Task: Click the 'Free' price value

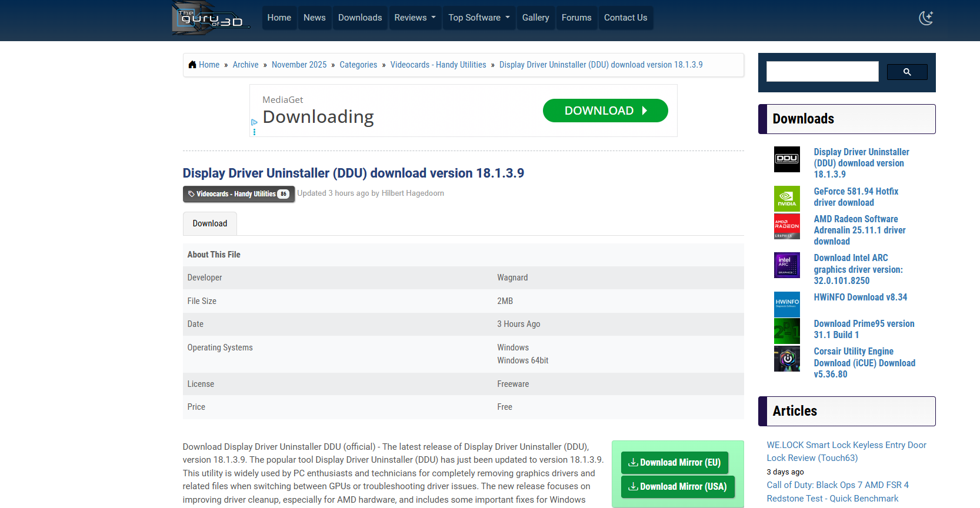Action: pyautogui.click(x=505, y=407)
